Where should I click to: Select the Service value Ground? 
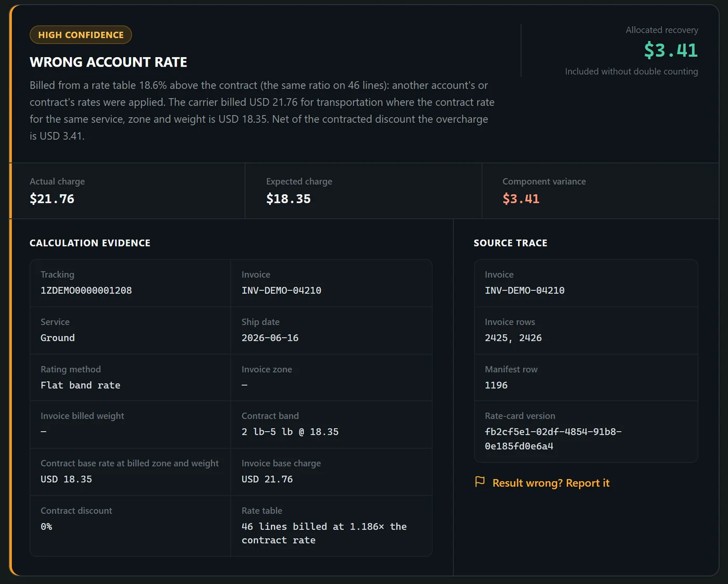pyautogui.click(x=58, y=338)
